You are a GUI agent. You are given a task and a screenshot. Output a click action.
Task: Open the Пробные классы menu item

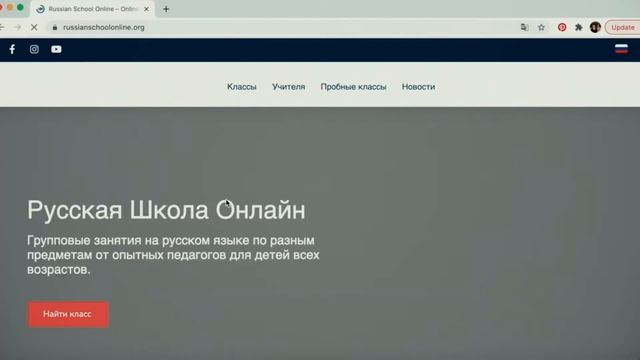[353, 87]
